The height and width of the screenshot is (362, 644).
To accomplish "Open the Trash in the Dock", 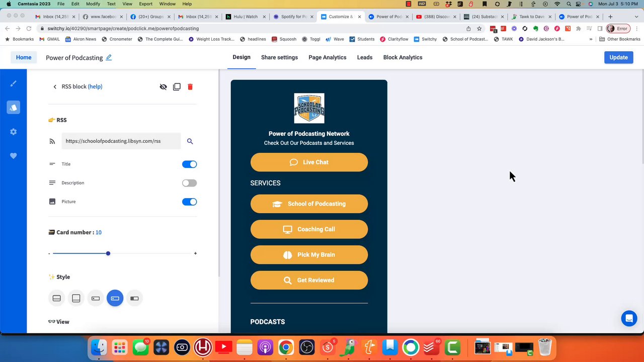I will point(545,347).
